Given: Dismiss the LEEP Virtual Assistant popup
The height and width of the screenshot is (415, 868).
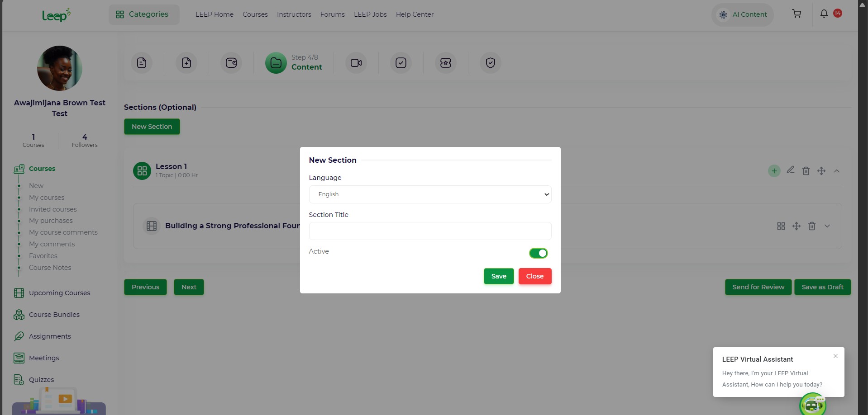Looking at the screenshot, I should pos(835,356).
